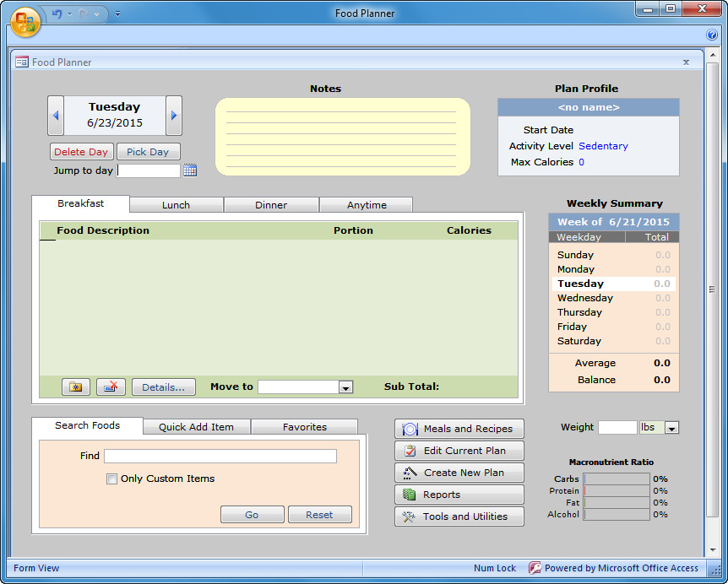The height and width of the screenshot is (584, 728).
Task: Click the Jump to day input field
Action: click(148, 170)
